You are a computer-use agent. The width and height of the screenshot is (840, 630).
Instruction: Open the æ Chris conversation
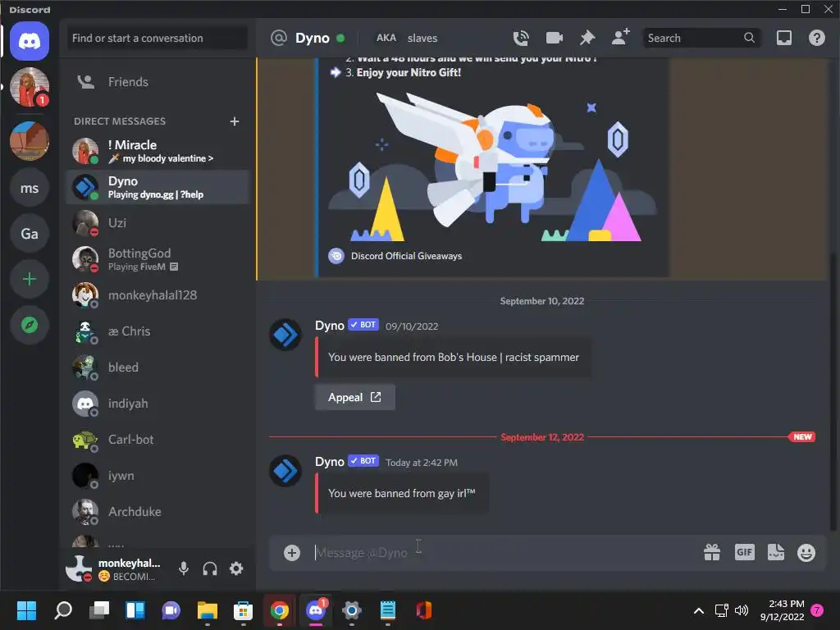click(158, 331)
